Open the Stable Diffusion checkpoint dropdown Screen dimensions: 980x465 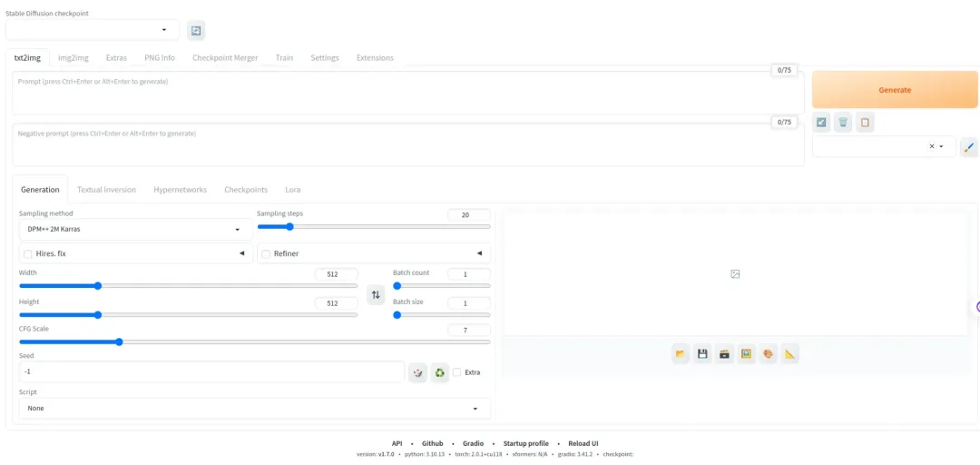coord(92,30)
